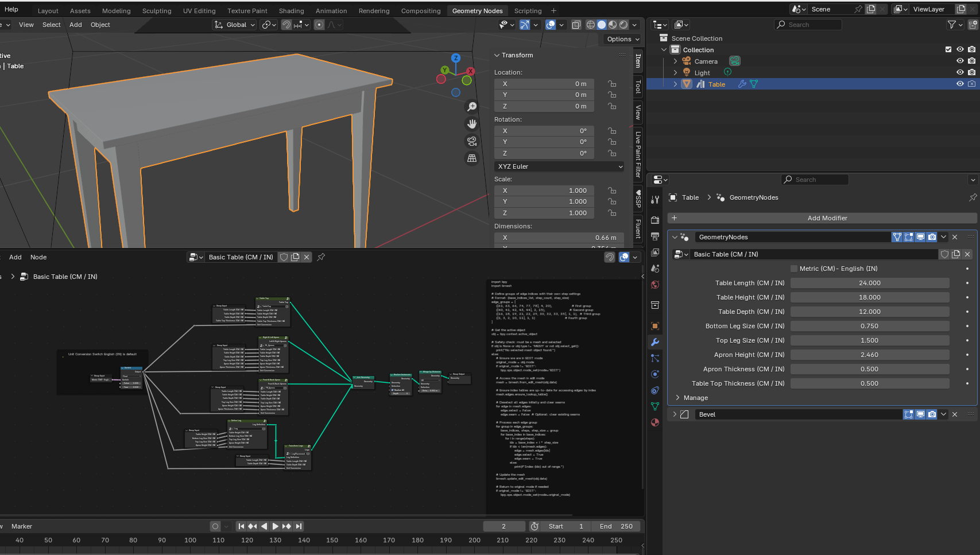Open the Object properties tab icon
This screenshot has width=980, height=555.
(x=655, y=326)
